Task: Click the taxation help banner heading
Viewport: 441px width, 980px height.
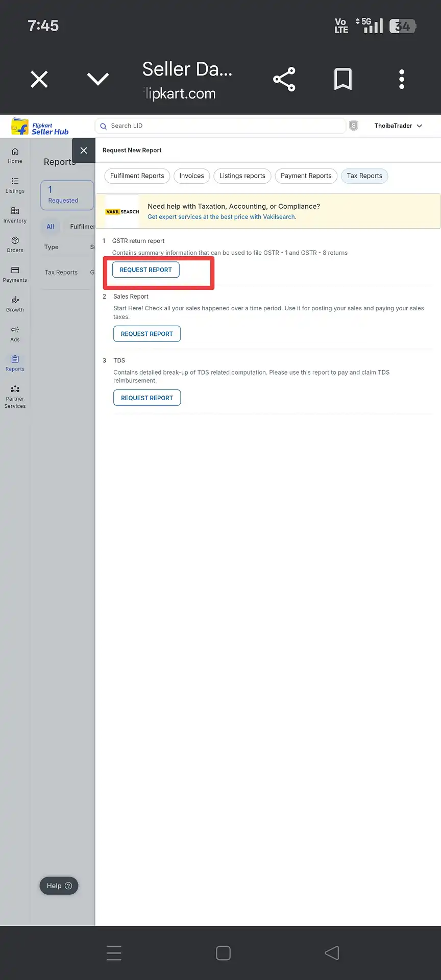Action: coord(234,206)
